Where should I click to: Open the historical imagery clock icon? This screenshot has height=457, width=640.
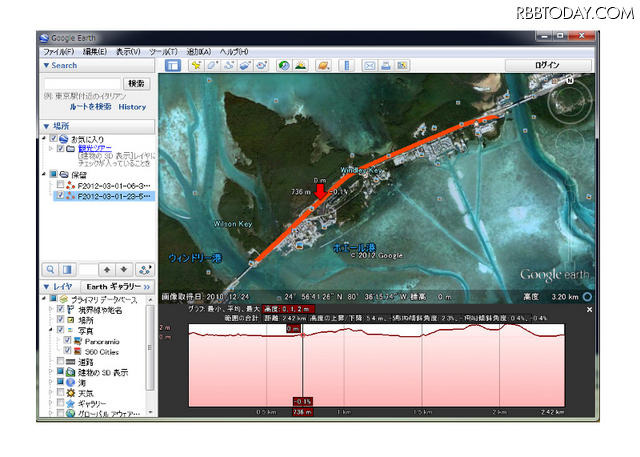[x=284, y=65]
